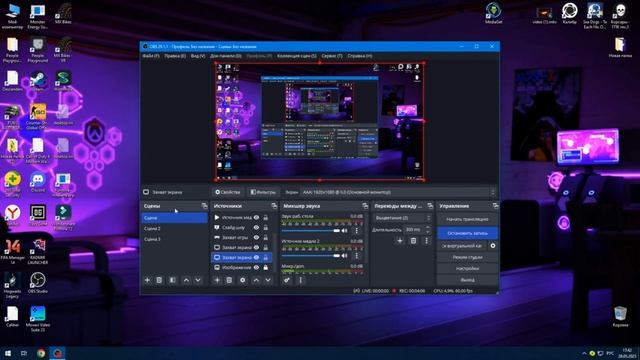The width and height of the screenshot is (640, 360).
Task: Undock the Управление panel via its header icon
Action: pos(495,206)
